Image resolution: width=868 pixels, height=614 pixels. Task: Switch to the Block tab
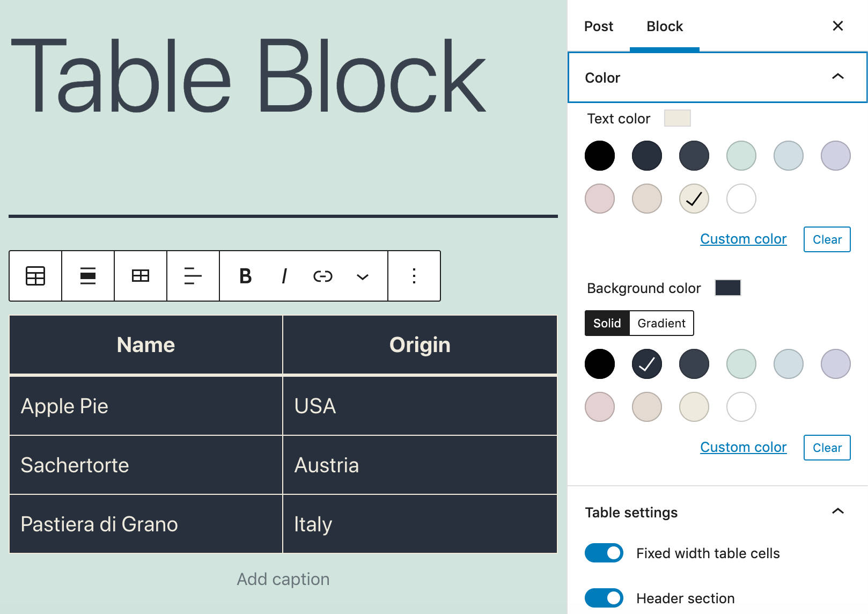pos(664,26)
